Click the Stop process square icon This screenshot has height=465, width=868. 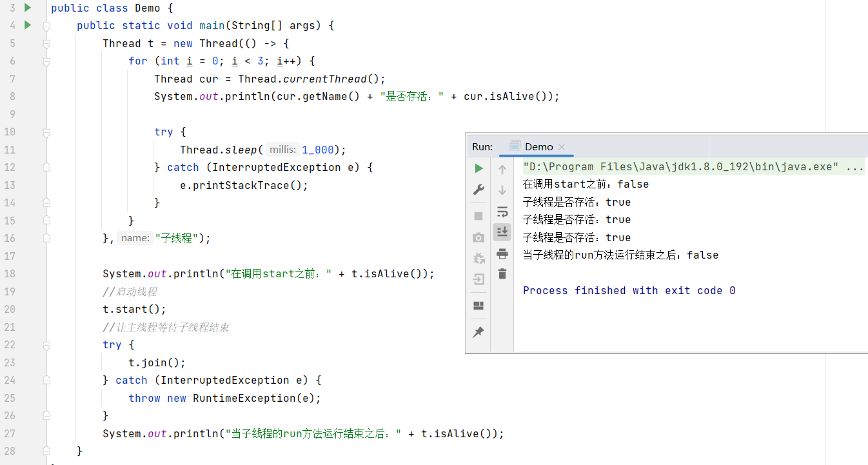pos(478,215)
